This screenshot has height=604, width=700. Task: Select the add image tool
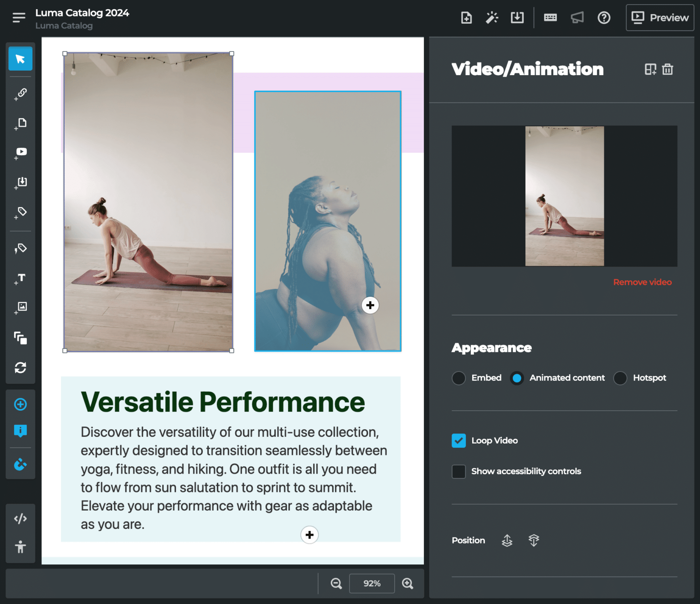[20, 308]
